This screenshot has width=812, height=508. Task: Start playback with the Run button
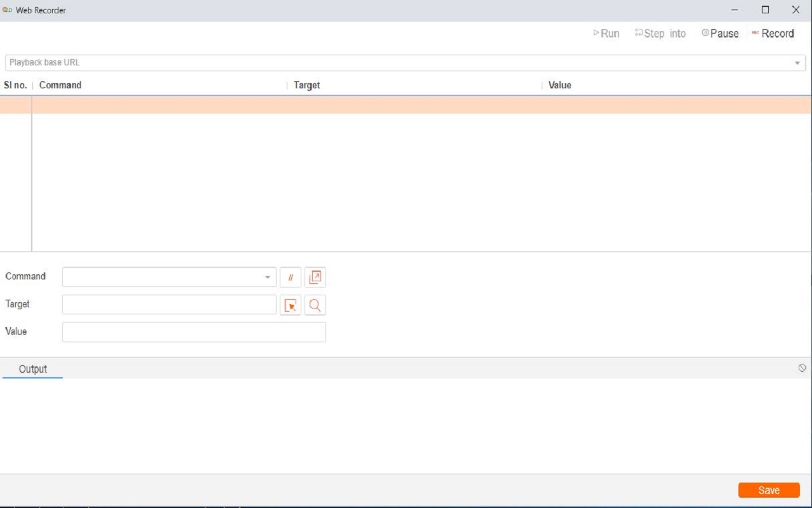pyautogui.click(x=606, y=34)
